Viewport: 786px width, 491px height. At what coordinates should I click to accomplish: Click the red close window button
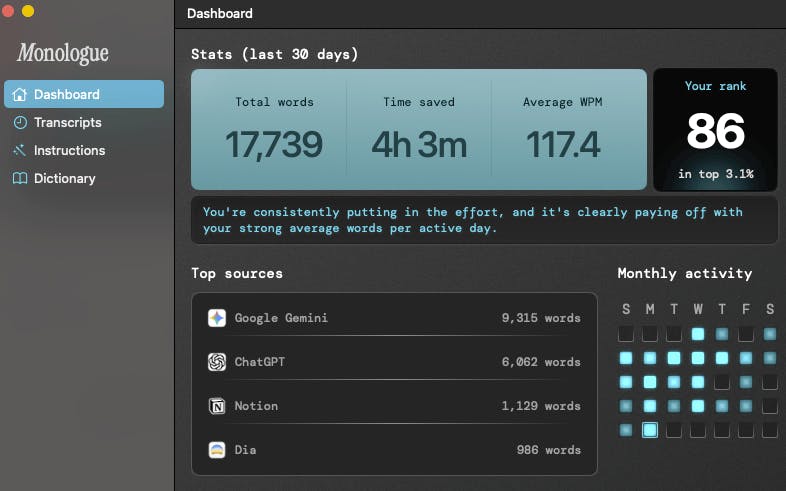click(x=8, y=11)
